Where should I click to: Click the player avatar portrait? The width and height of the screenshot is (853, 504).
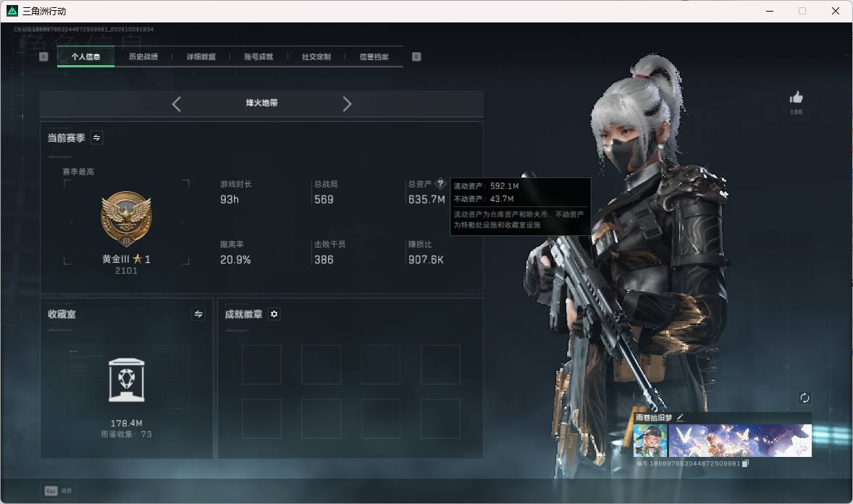[x=650, y=441]
